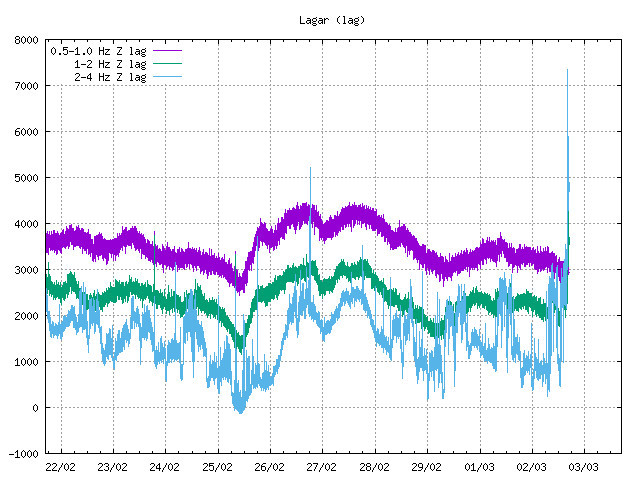Click the 0 y-axis tick label
This screenshot has height=480, width=640.
tap(36, 408)
